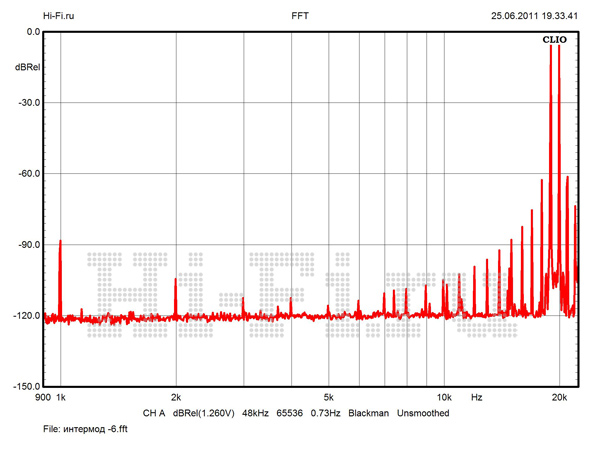Click the 1k frequency axis label
The width and height of the screenshot is (600, 450).
pyautogui.click(x=60, y=398)
